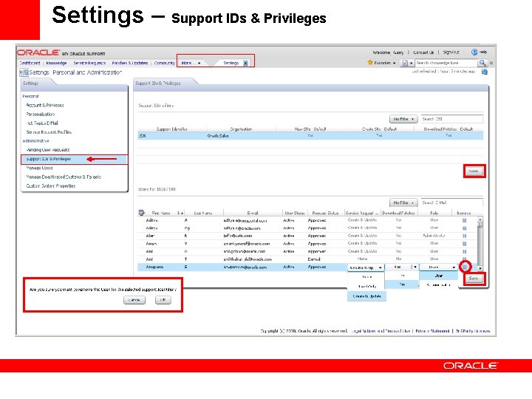Click the Favorites star icon
Image resolution: width=532 pixels, height=399 pixels.
(x=370, y=63)
